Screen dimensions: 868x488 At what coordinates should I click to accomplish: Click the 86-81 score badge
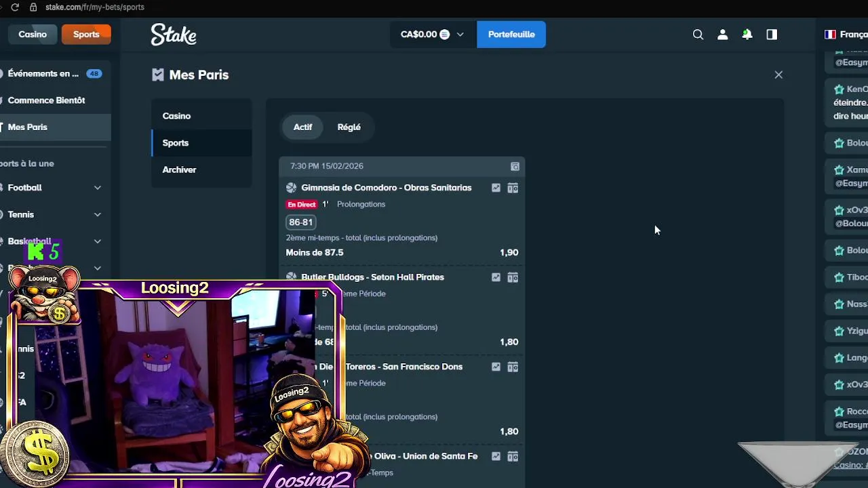click(x=301, y=222)
